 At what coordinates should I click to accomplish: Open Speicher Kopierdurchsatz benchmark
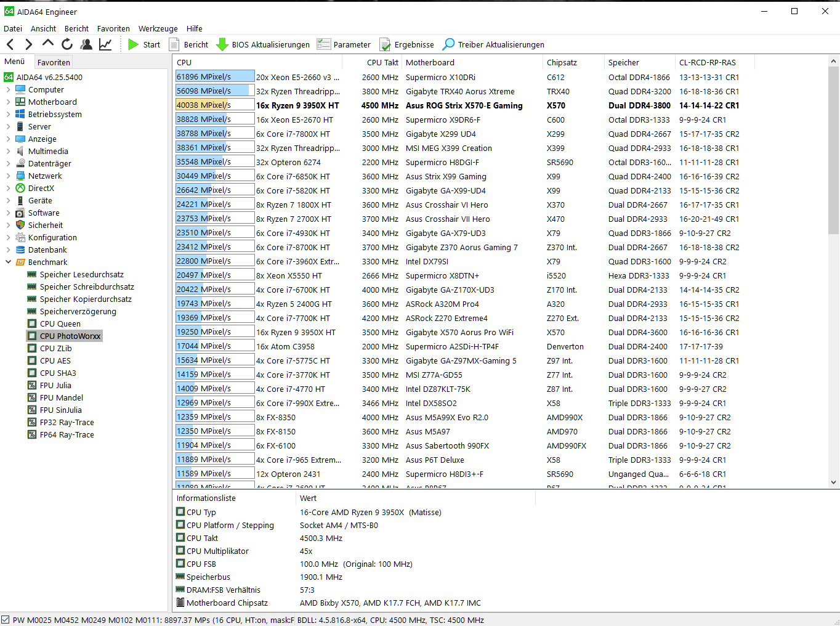click(86, 299)
